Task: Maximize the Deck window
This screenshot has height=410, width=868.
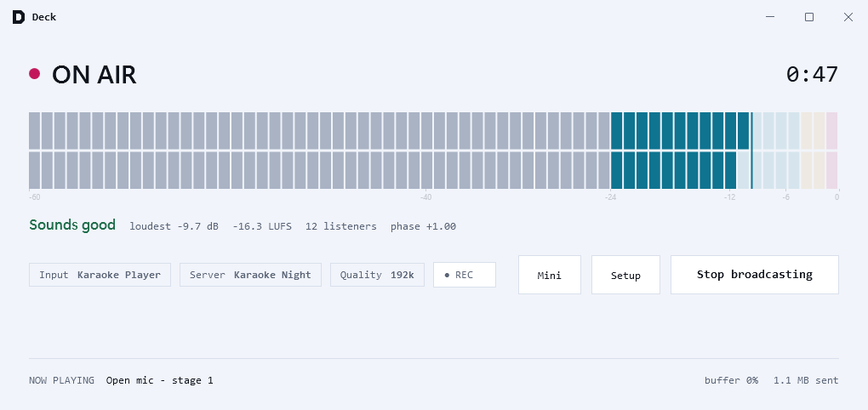Action: 809,17
